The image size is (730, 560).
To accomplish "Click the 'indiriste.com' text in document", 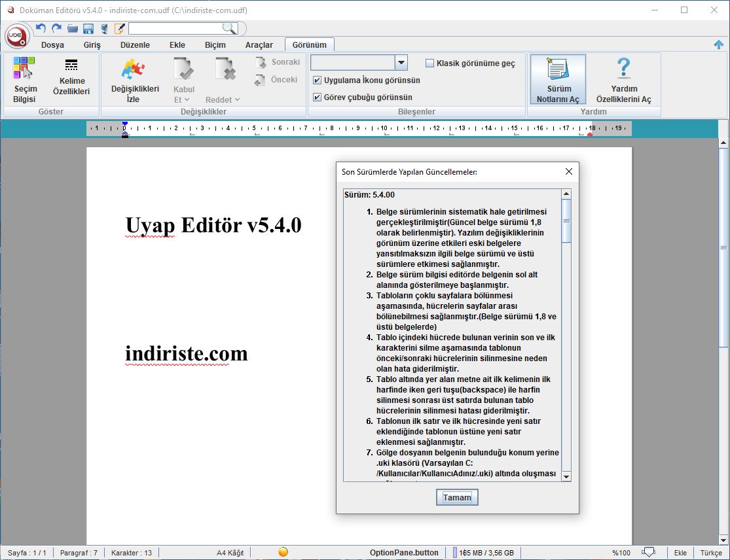I will (x=186, y=353).
